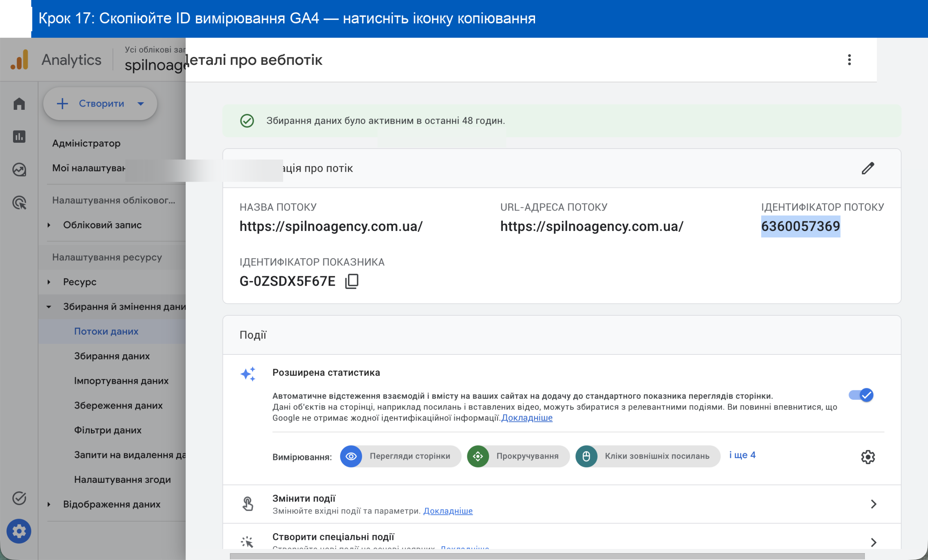
Task: Select Збереження даних in sidebar
Action: coord(118,406)
